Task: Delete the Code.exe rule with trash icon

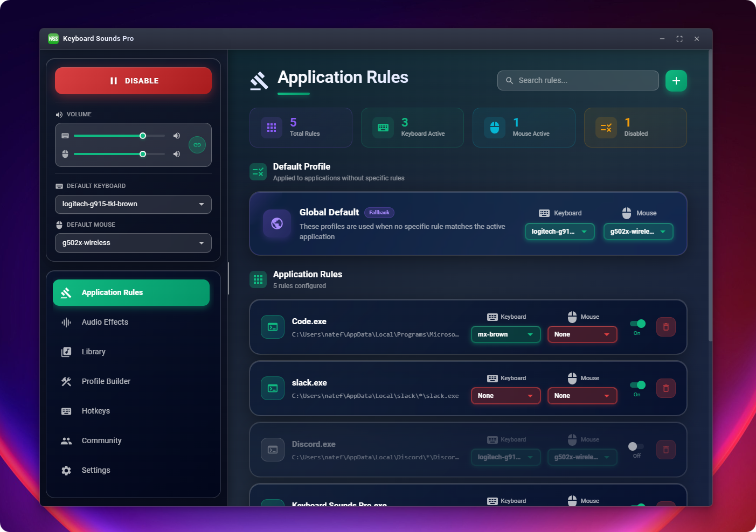Action: [x=665, y=327]
